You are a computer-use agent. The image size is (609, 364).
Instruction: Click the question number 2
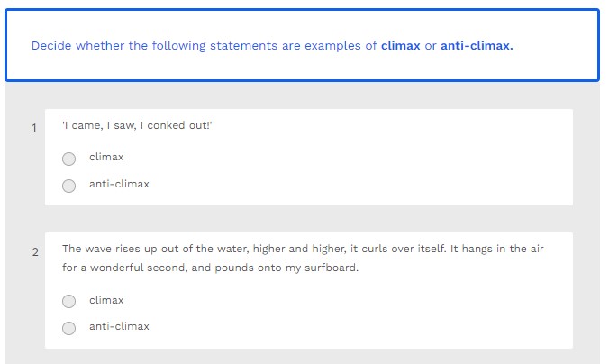[x=35, y=252]
